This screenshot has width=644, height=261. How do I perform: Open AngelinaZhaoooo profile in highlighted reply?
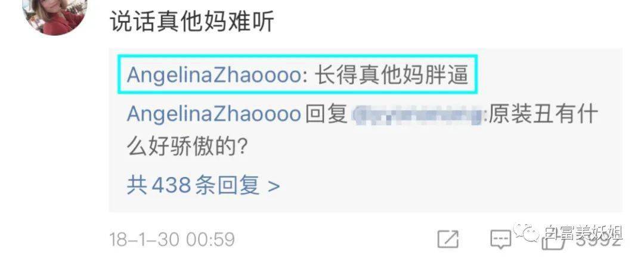tap(213, 75)
